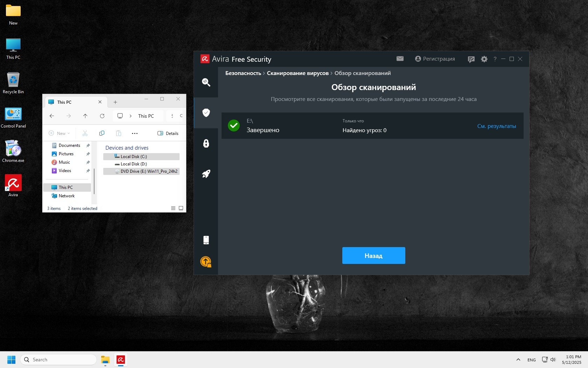Toggle the Details pane in File Explorer

point(168,133)
